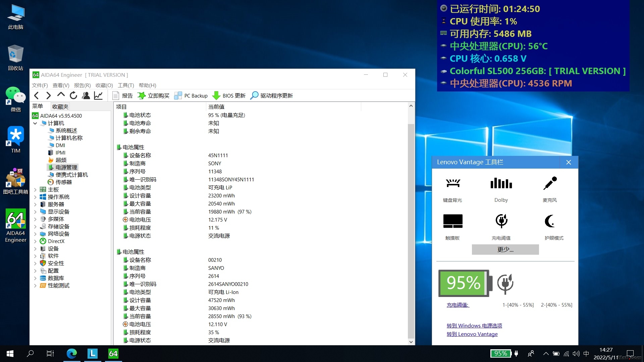The height and width of the screenshot is (362, 644).
Task: Expand the 显示设备 tree node
Action: [35, 212]
